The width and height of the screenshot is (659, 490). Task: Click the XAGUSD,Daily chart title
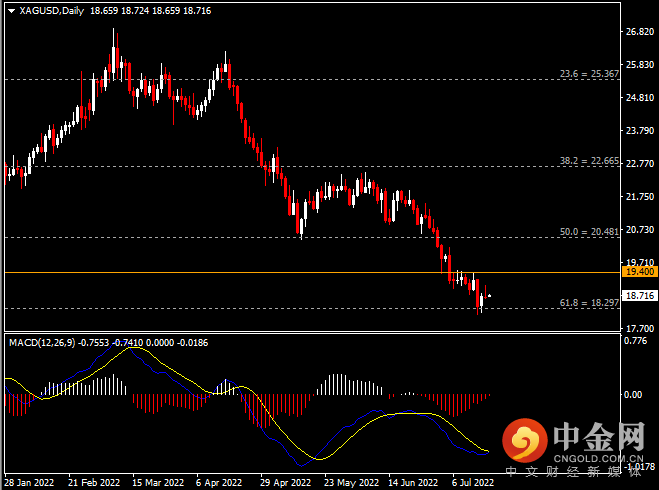(51, 11)
